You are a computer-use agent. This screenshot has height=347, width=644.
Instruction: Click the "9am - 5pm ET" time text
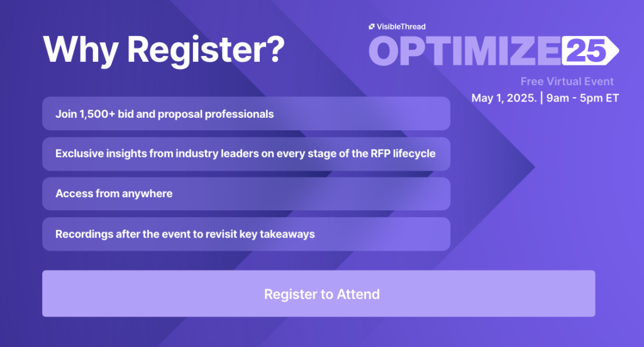click(x=582, y=98)
